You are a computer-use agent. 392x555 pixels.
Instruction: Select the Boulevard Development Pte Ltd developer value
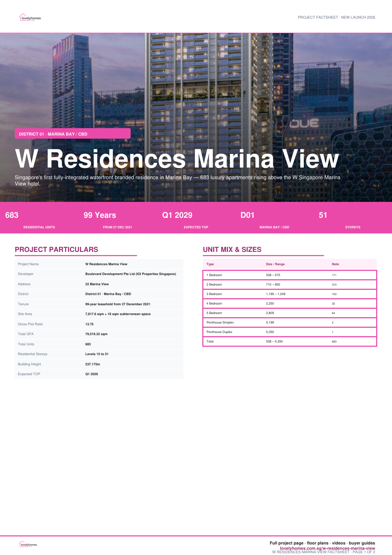131,274
